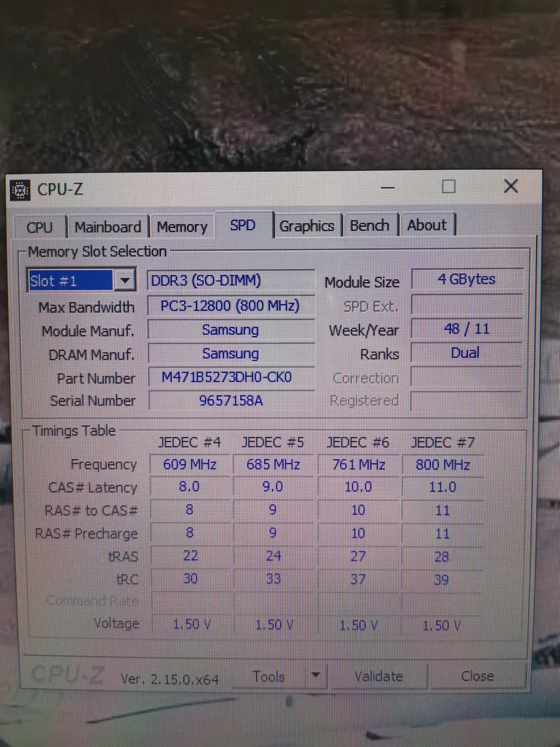Click the Tools button
The height and width of the screenshot is (747, 560).
[x=268, y=677]
